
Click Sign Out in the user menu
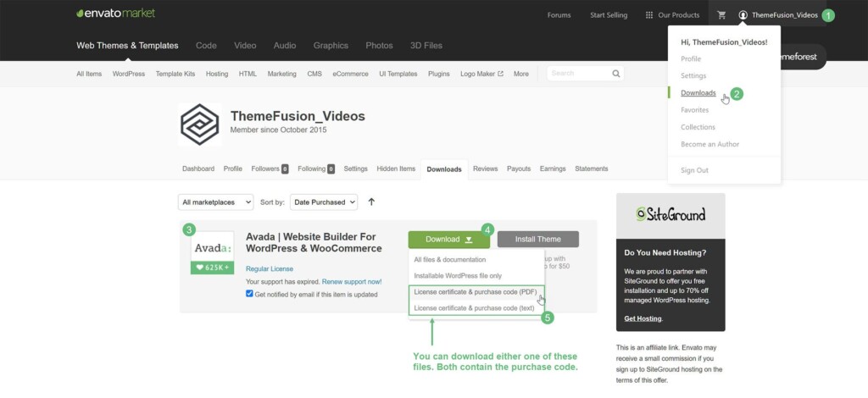[694, 170]
